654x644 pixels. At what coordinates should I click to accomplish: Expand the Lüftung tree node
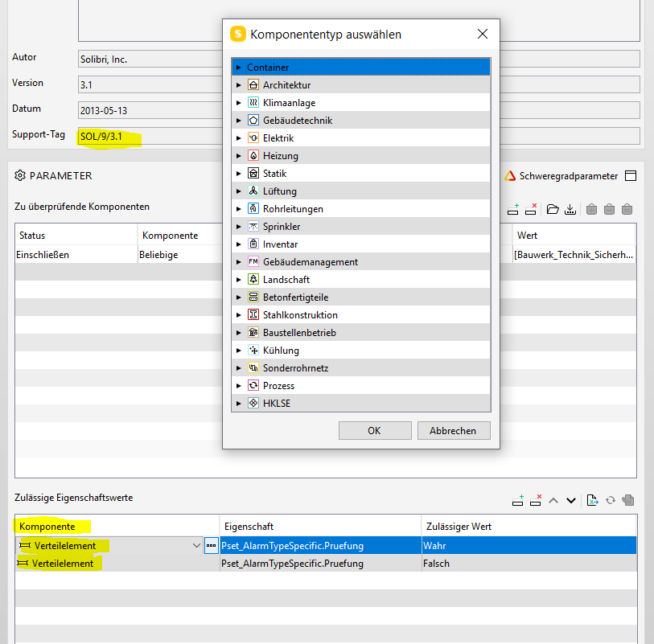(239, 191)
